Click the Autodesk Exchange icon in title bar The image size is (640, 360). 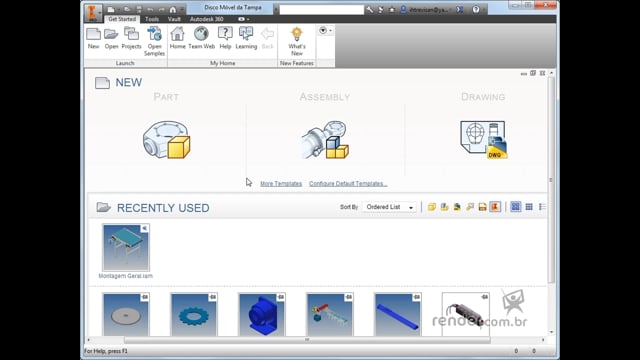click(x=460, y=9)
